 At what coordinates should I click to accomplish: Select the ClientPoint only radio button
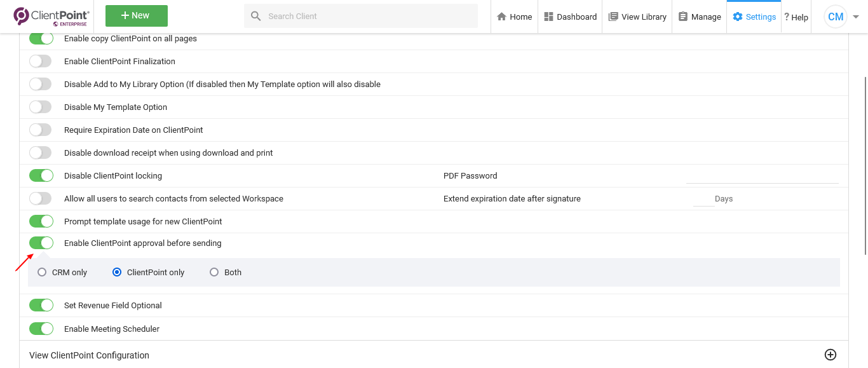[117, 272]
